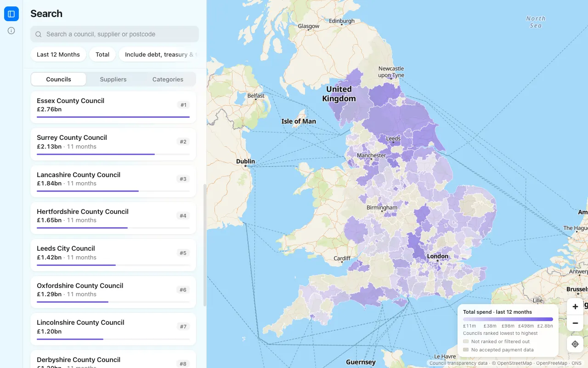Open the Essex County Council card

coord(113,107)
